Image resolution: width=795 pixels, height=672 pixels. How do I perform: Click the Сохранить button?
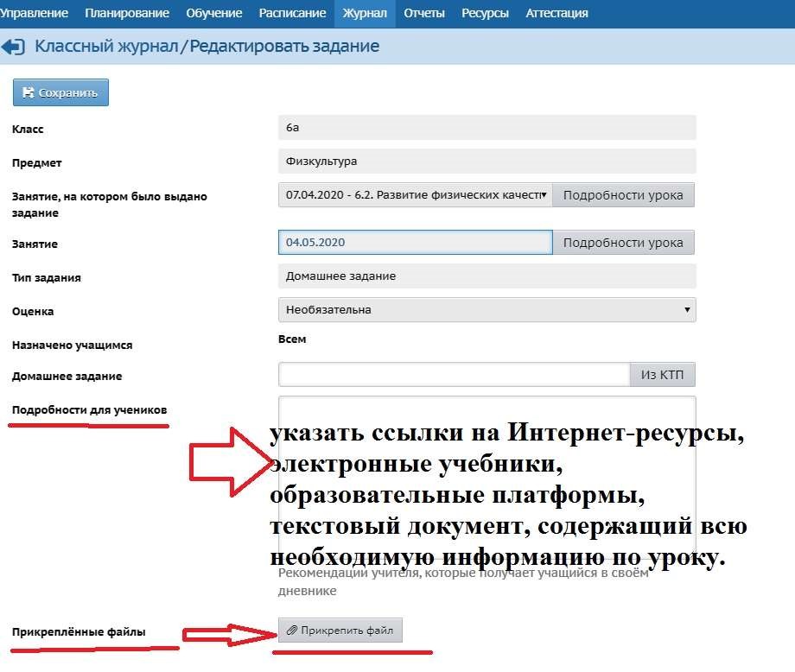tap(60, 92)
